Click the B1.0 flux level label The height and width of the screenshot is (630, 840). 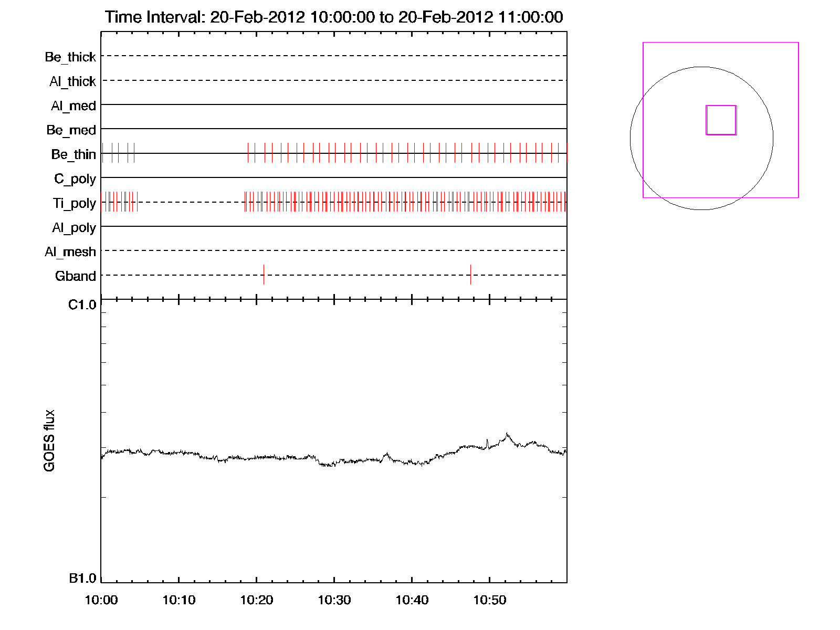pos(82,579)
